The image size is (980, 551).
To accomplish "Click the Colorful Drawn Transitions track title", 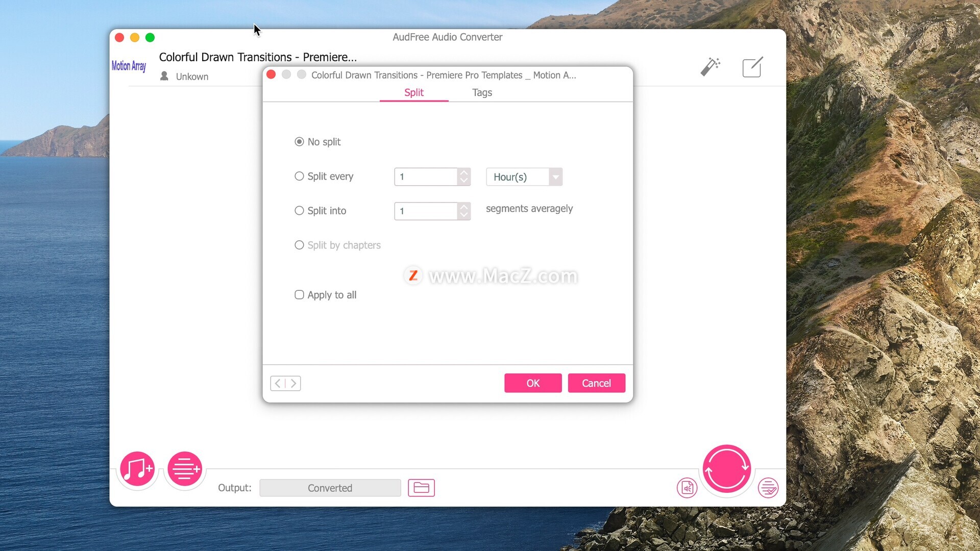I will point(258,57).
